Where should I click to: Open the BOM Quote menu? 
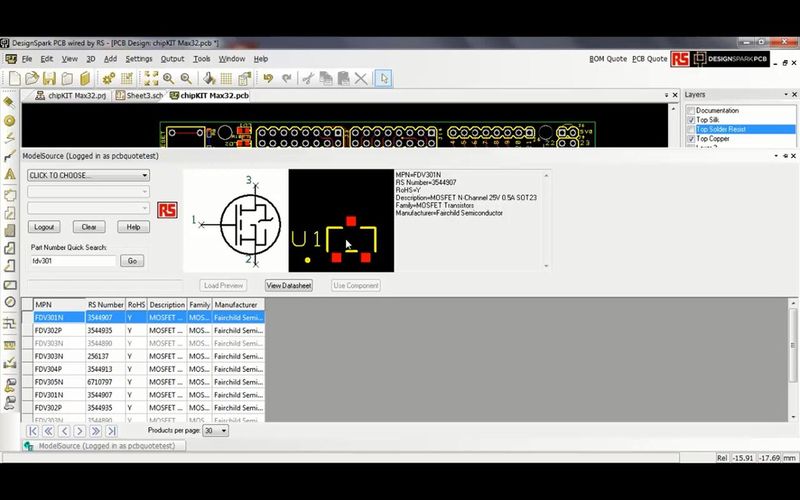(x=608, y=59)
